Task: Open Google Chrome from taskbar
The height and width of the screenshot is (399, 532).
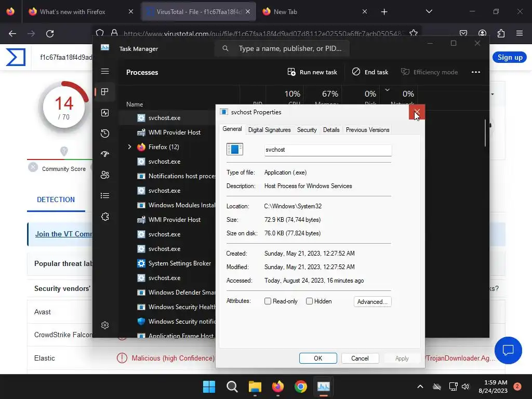Action: (x=301, y=387)
